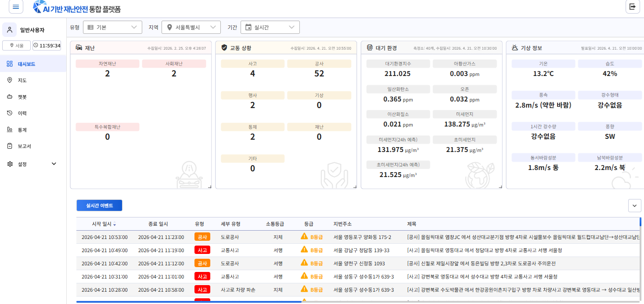Click the 이력 history icon
644x304 pixels.
(x=10, y=113)
